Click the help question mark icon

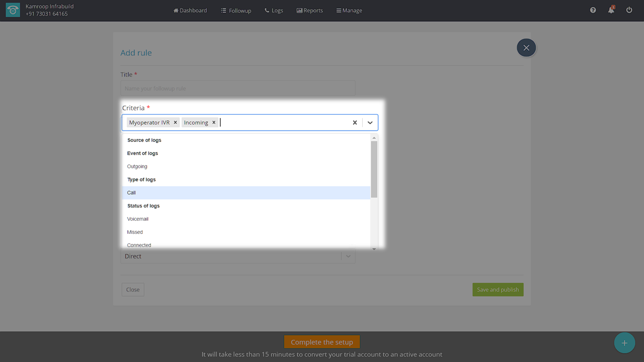coord(593,10)
